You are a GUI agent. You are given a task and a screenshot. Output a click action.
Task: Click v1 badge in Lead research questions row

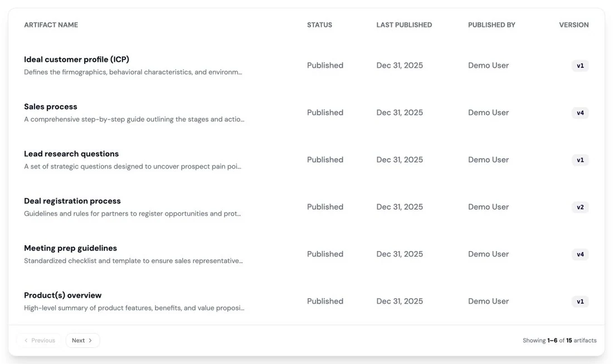(x=580, y=160)
